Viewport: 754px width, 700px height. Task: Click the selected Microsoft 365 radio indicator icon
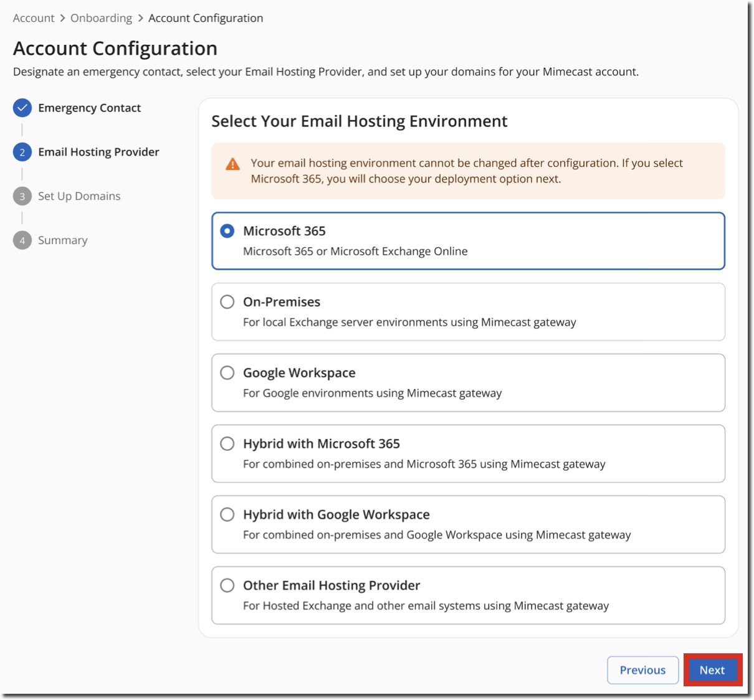[x=227, y=230]
